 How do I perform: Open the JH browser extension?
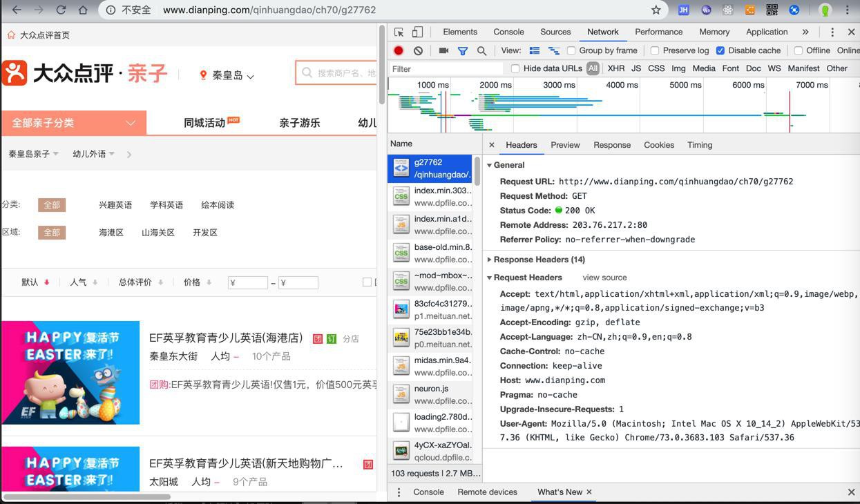pyautogui.click(x=683, y=10)
